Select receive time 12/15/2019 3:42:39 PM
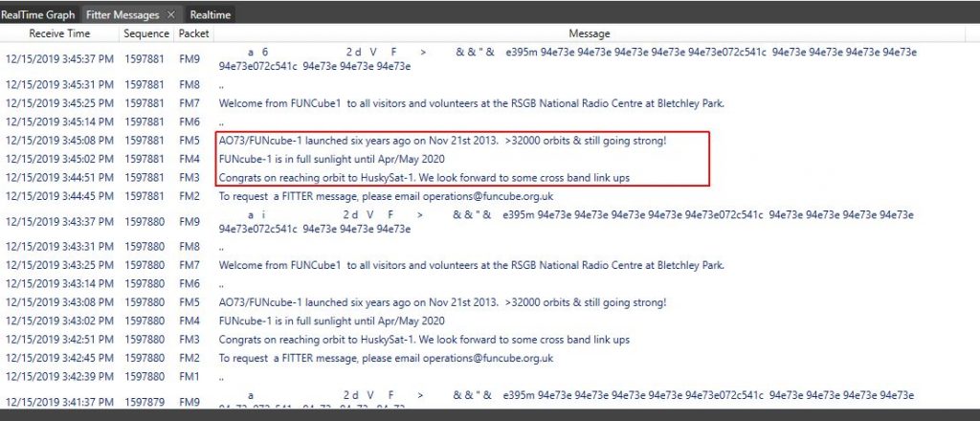 click(60, 377)
